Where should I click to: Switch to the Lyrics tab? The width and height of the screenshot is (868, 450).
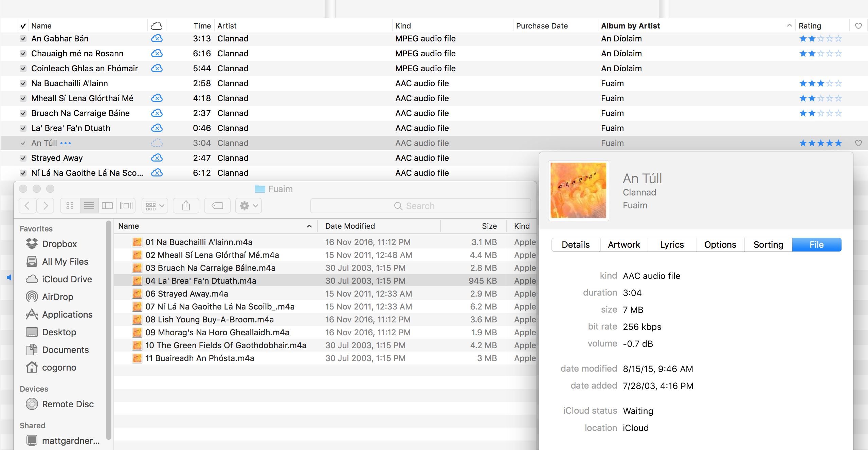point(672,245)
